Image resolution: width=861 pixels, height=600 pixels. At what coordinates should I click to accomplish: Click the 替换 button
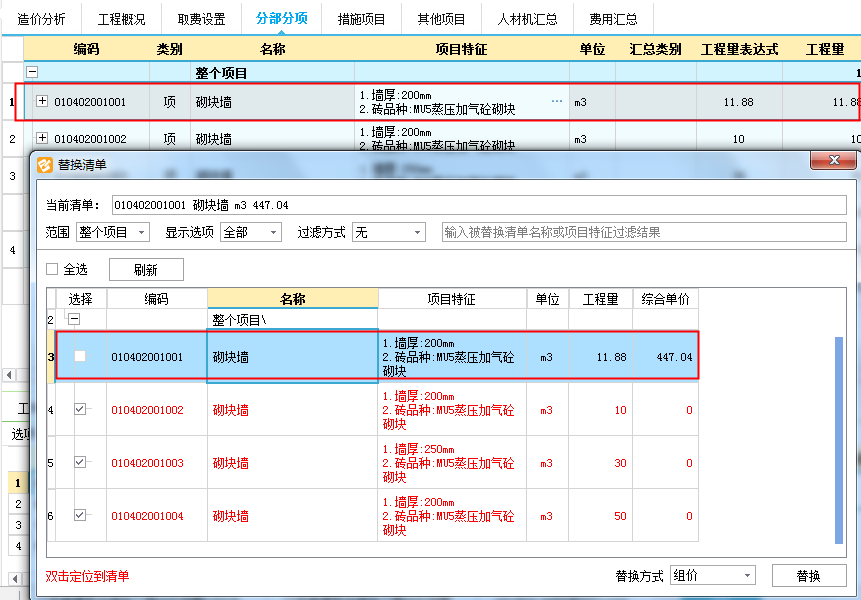tap(808, 576)
